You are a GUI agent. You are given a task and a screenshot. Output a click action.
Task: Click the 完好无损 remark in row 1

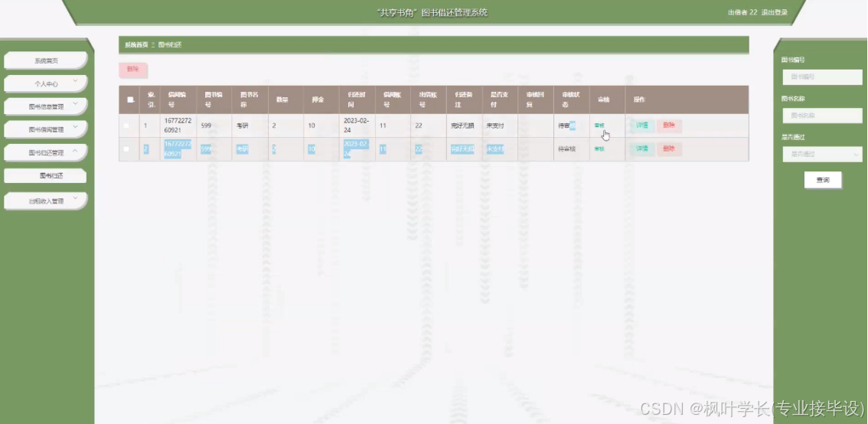[x=463, y=126]
